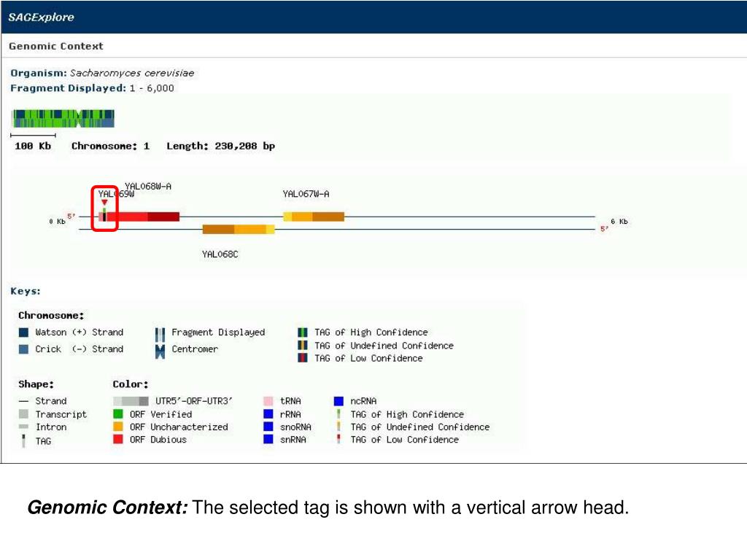This screenshot has width=747, height=560.
Task: Click the Intron shape legend icon
Action: click(x=23, y=427)
